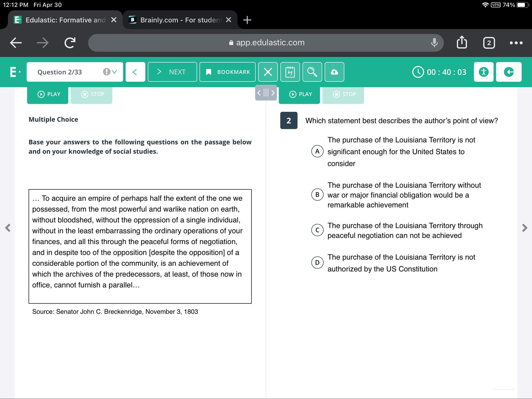The image size is (532, 399).
Task: Tap the browser share icon
Action: coord(462,43)
